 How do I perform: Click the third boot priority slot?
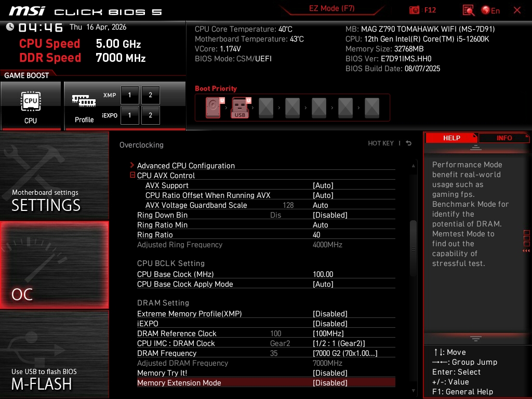pos(266,108)
